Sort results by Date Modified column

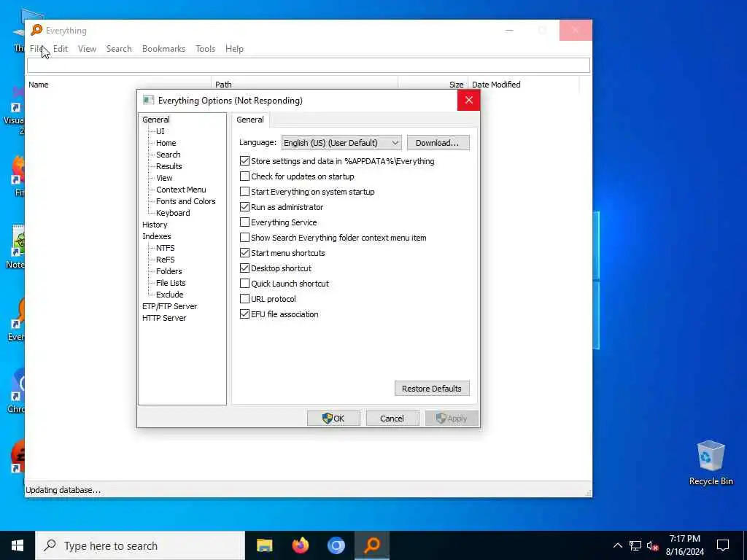(524, 85)
